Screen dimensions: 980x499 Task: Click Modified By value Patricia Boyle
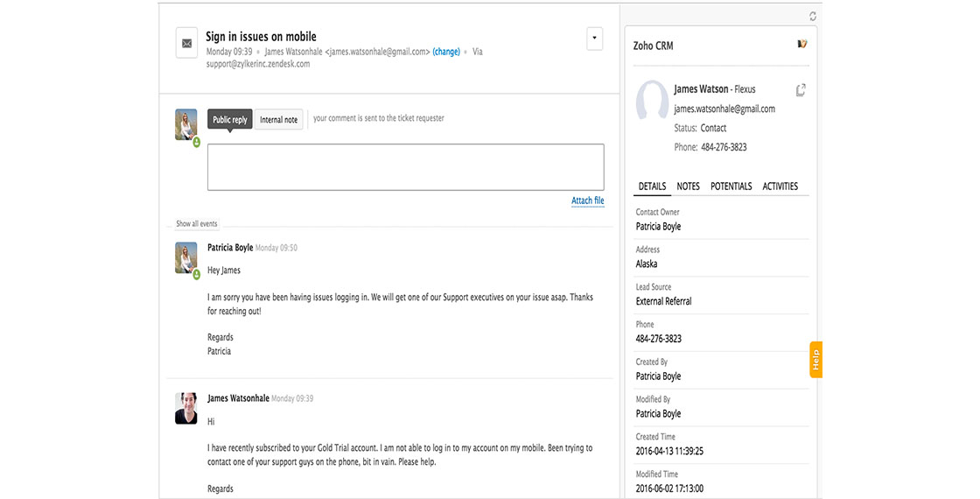pos(658,414)
